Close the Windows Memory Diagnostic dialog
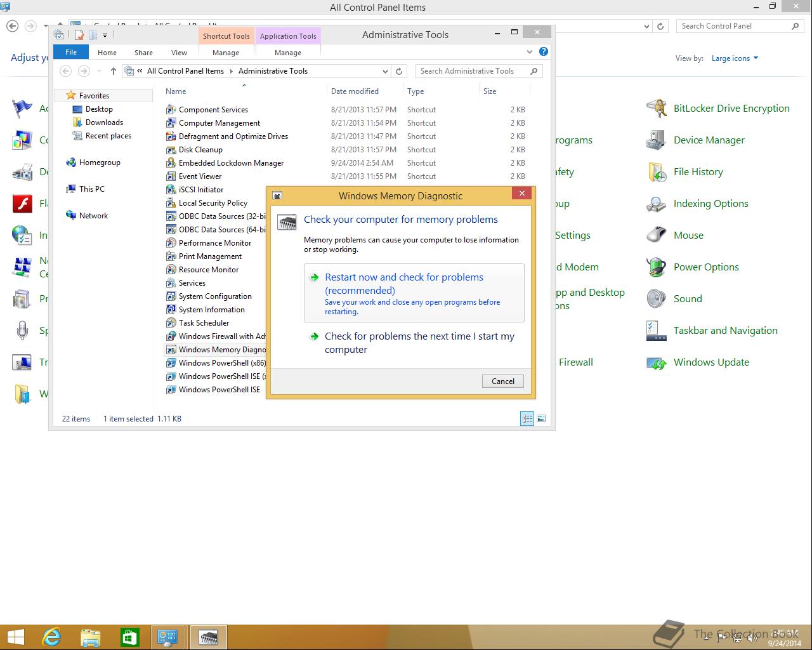 tap(522, 194)
